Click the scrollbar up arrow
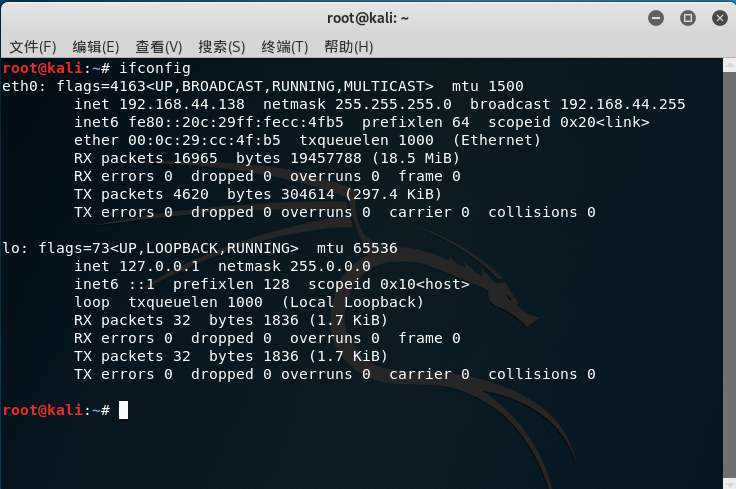The width and height of the screenshot is (736, 489). click(x=729, y=65)
